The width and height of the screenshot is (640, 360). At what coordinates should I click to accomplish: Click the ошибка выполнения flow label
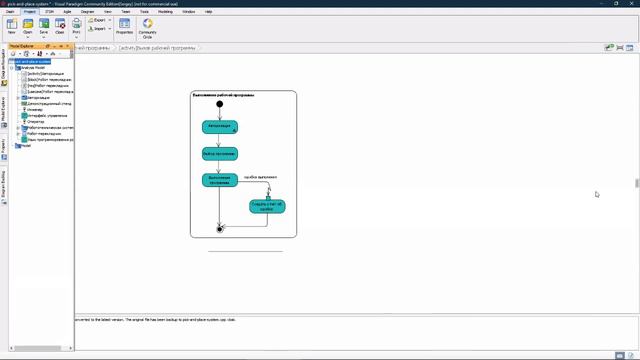pyautogui.click(x=260, y=177)
